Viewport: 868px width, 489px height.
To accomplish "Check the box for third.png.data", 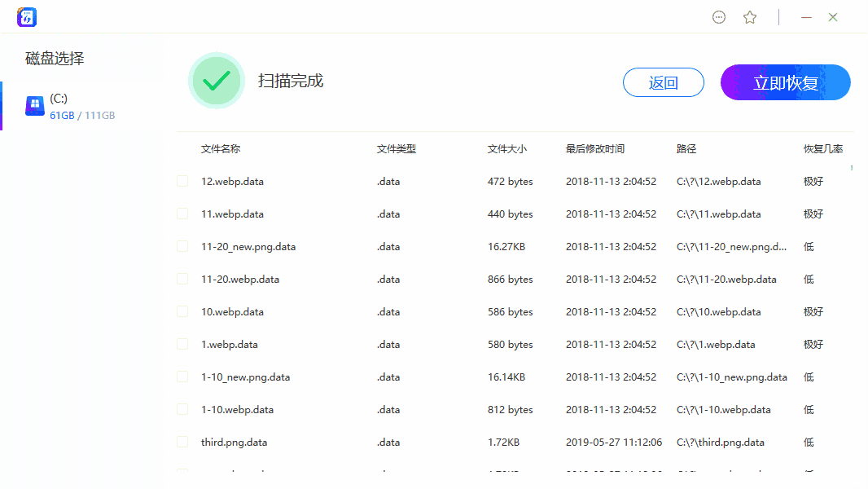I will pos(182,442).
